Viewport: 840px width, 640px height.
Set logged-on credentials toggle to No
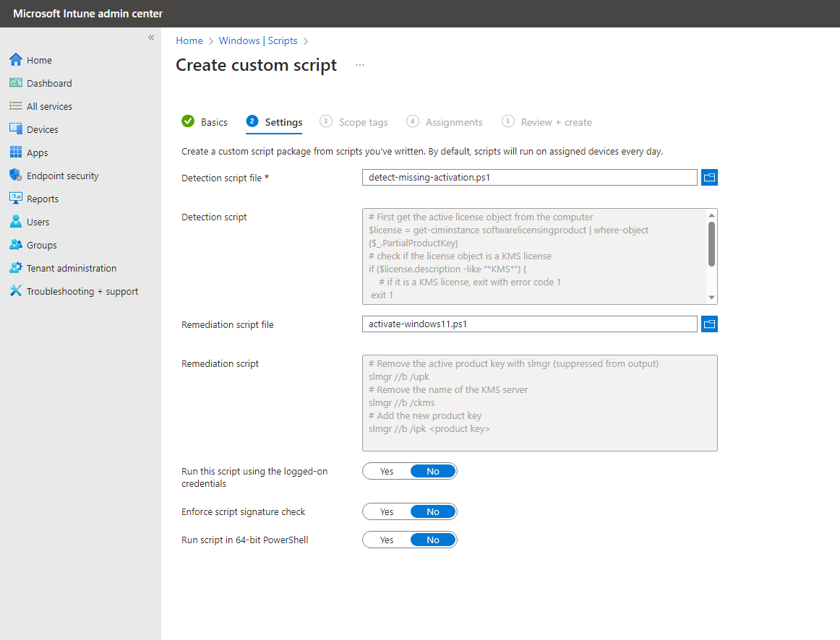tap(433, 472)
